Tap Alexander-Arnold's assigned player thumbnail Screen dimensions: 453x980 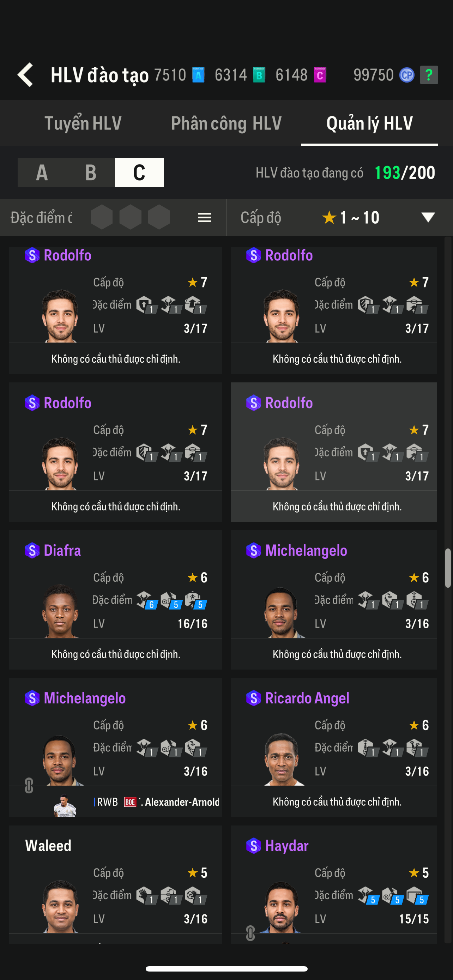(65, 805)
